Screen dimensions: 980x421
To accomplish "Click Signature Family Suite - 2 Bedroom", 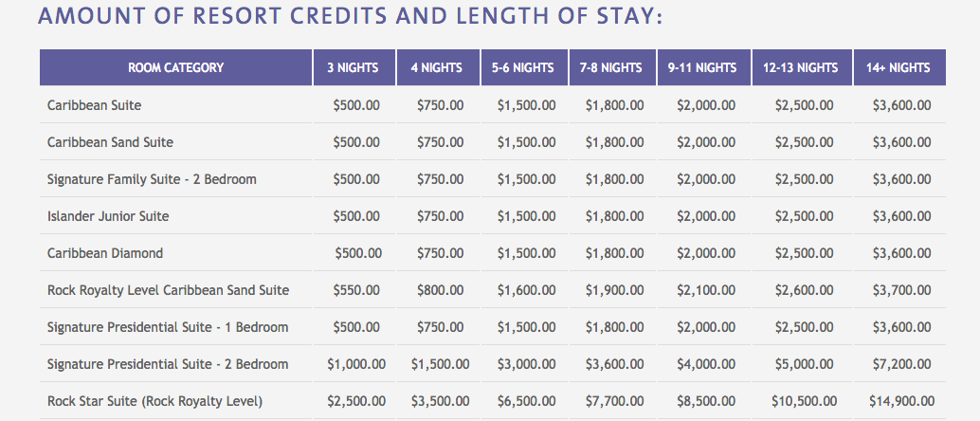I will click(152, 179).
